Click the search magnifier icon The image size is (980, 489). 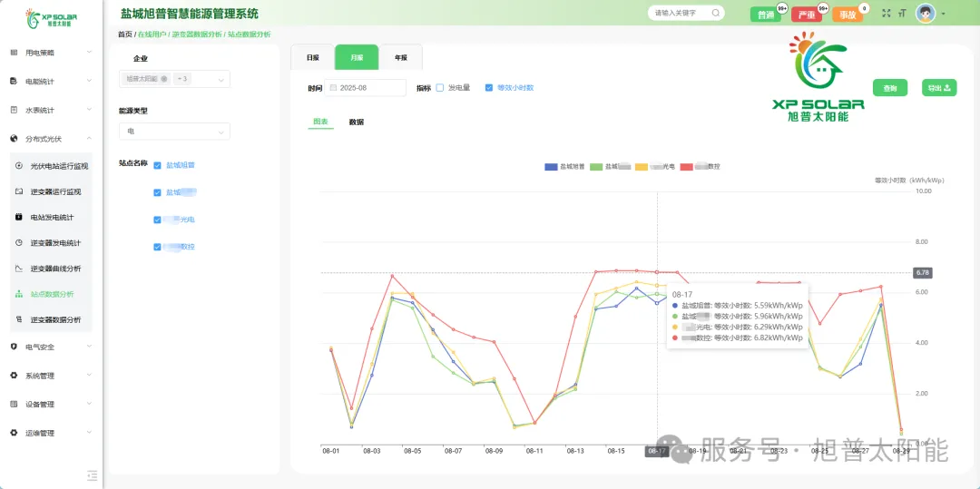[716, 14]
